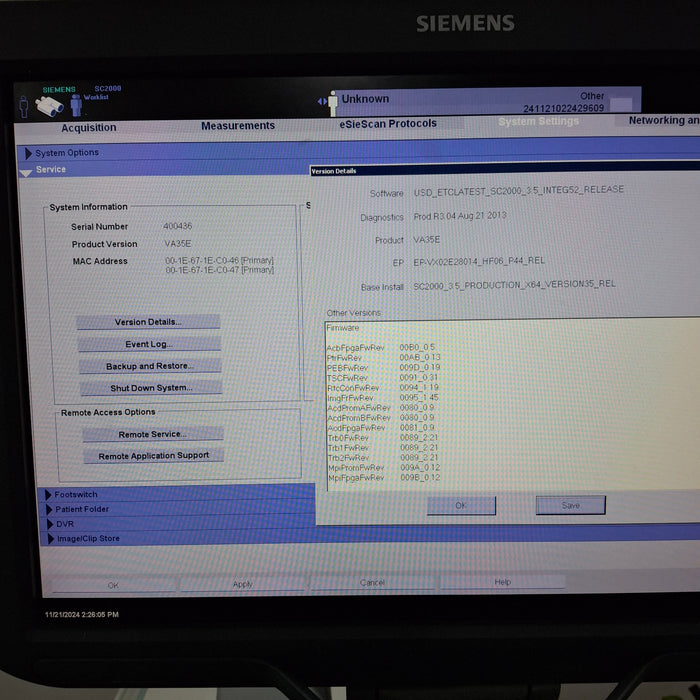Click the Firmware heading in Other Versions
The height and width of the screenshot is (700, 700).
pyautogui.click(x=343, y=328)
